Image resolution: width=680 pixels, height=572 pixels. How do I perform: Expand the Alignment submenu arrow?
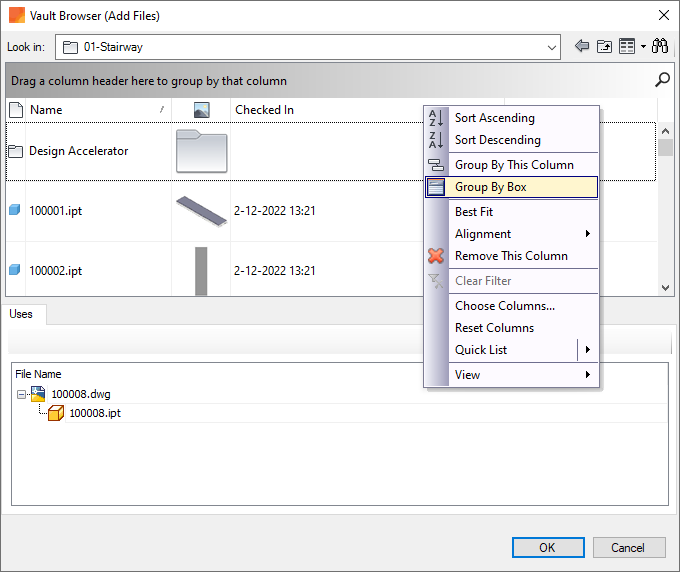(588, 234)
